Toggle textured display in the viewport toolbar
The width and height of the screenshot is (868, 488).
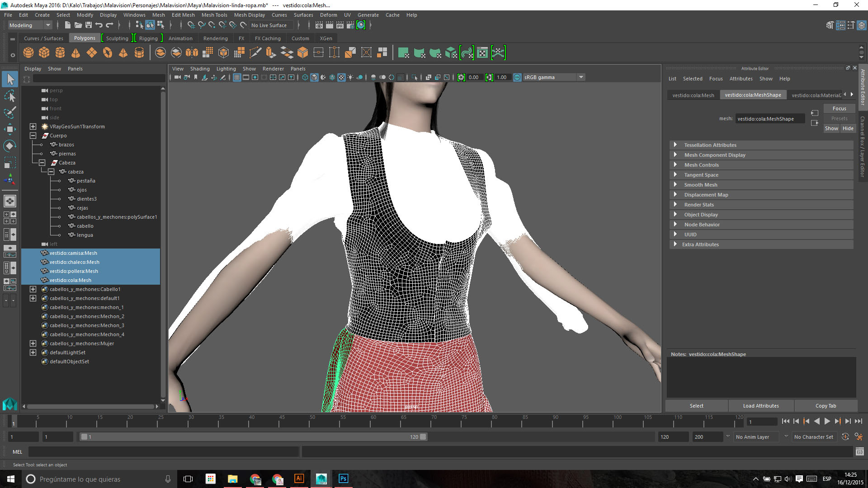point(341,77)
